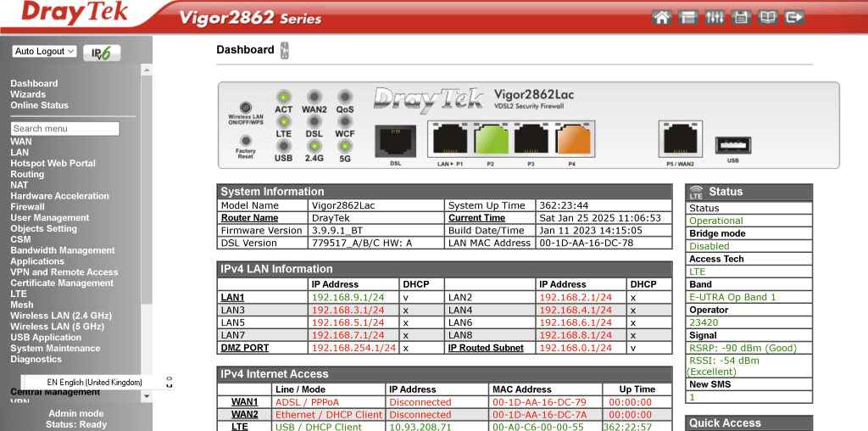Click the ACT LED indicator

pos(283,97)
